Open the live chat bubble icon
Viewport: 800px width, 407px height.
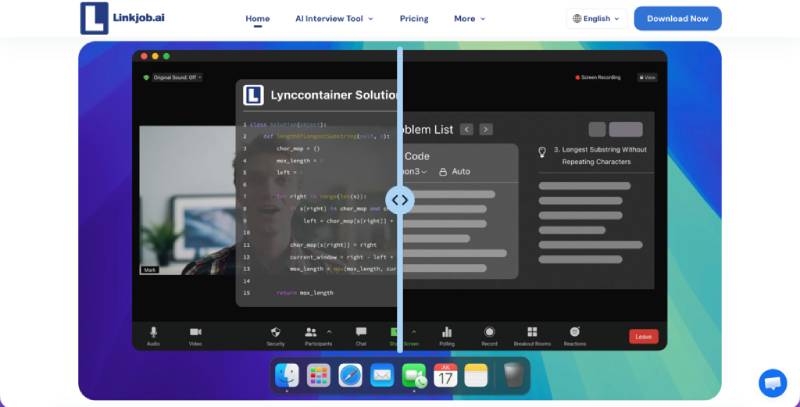pos(772,383)
